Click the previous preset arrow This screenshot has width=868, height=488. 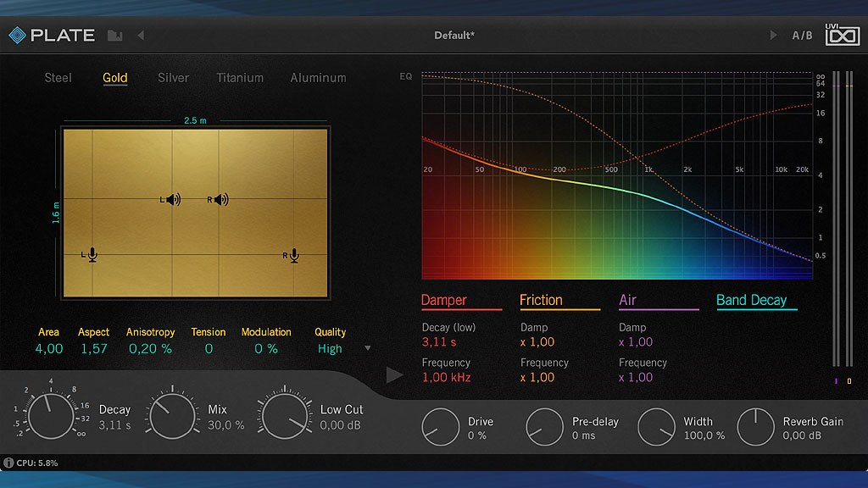141,36
